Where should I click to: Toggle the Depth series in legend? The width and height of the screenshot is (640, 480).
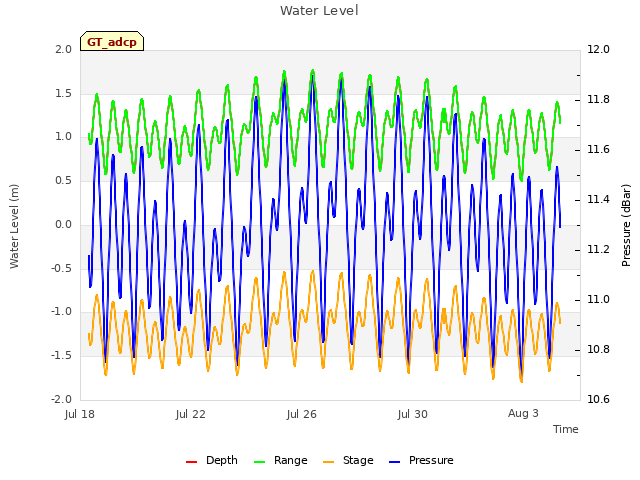(x=211, y=460)
